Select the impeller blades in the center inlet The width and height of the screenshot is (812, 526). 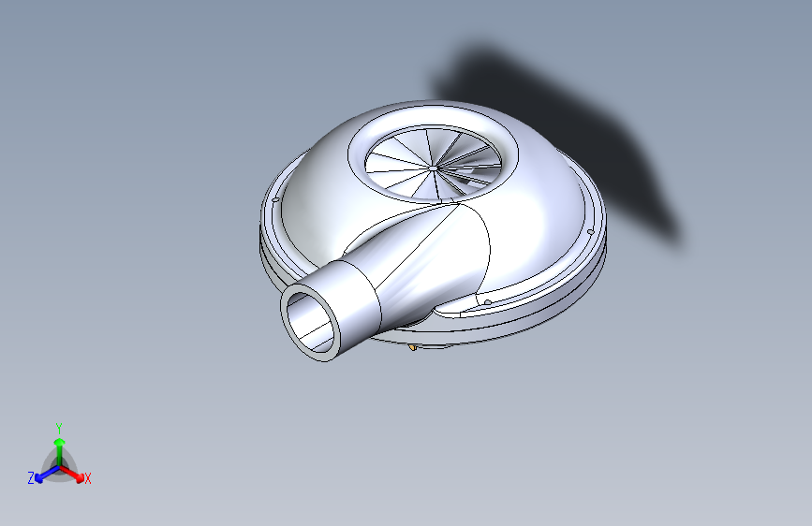(x=434, y=164)
